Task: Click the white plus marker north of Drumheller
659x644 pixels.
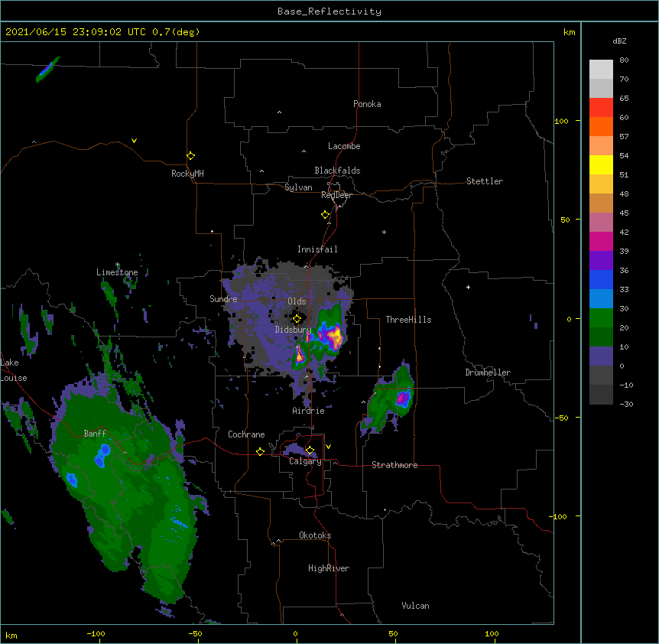Action: (468, 287)
